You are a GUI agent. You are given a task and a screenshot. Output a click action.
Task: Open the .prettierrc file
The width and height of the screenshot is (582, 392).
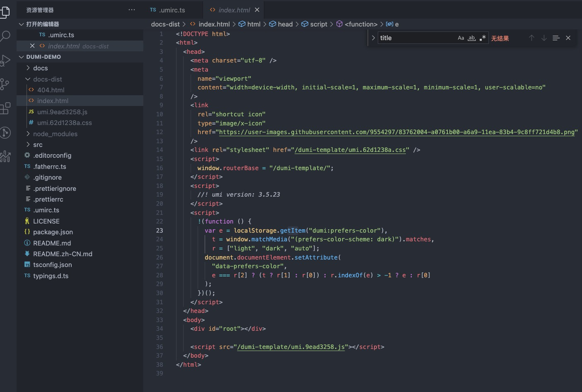(80, 199)
